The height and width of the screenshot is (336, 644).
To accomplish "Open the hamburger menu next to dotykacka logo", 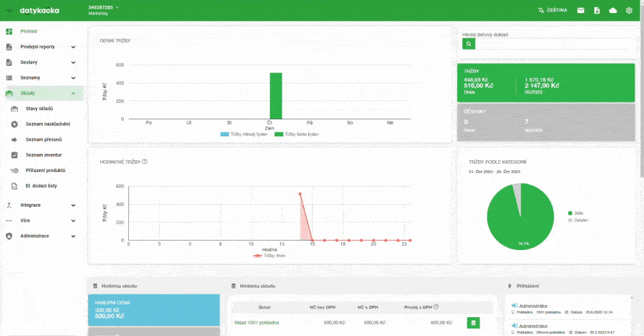I will coord(9,11).
